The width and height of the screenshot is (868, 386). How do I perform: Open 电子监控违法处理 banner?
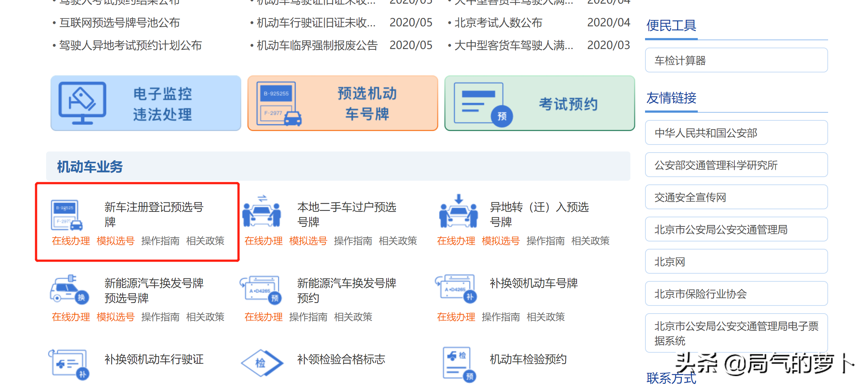pyautogui.click(x=146, y=103)
